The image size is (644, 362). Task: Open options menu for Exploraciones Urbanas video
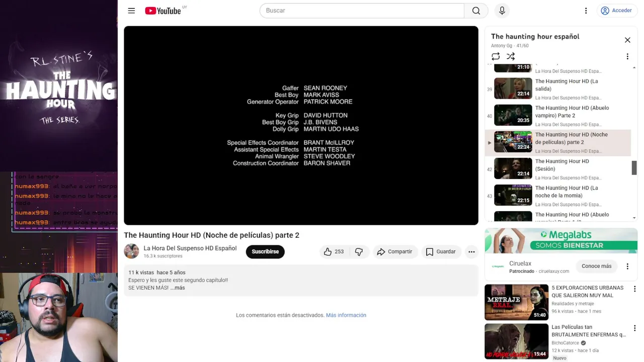point(634,289)
